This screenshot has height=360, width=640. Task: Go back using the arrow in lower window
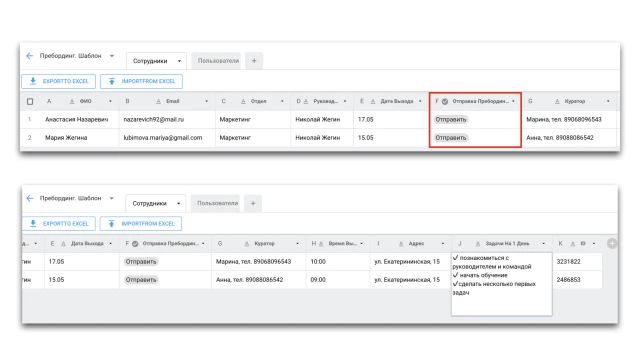click(29, 198)
